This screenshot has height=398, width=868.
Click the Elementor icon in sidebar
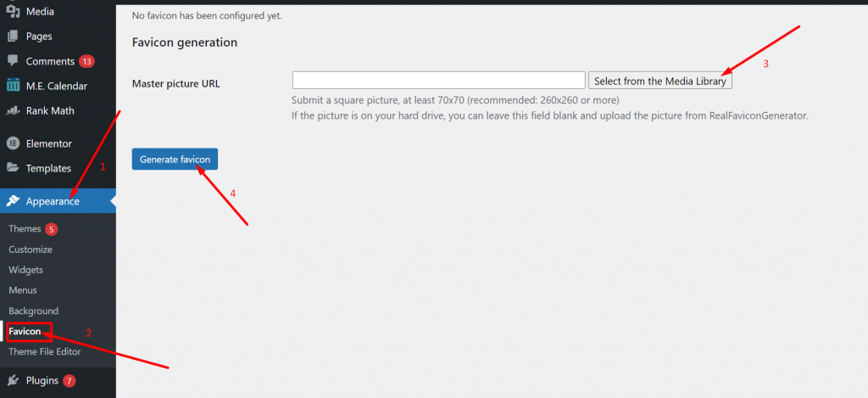point(13,143)
